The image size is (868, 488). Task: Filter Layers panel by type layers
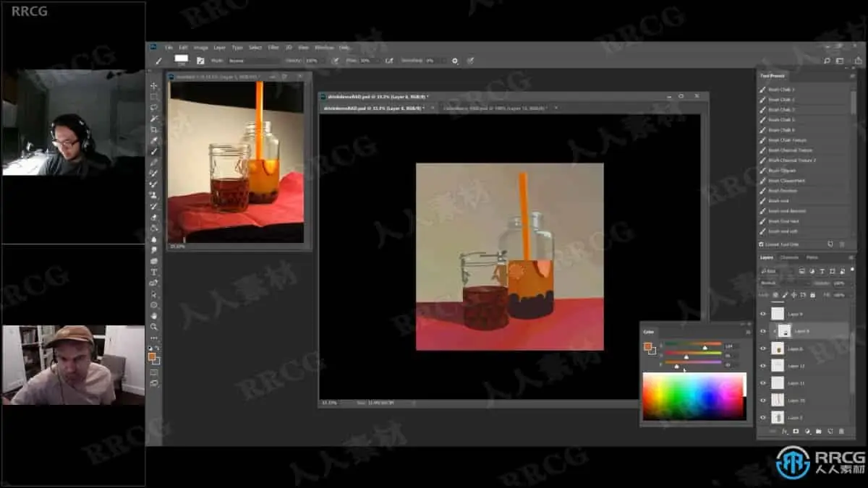(x=822, y=271)
